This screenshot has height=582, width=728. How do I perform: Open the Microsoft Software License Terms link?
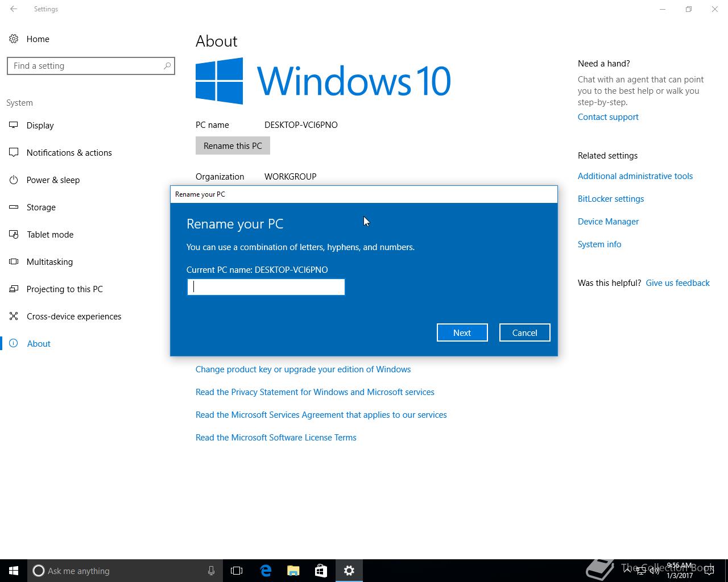[x=276, y=437]
